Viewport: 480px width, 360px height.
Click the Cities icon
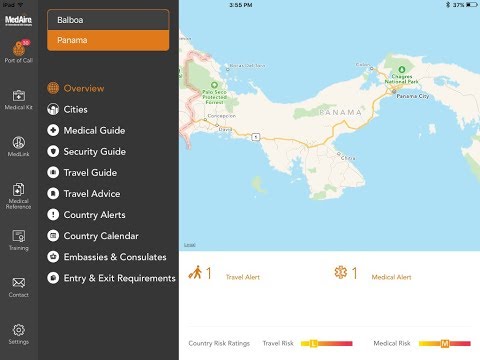(x=53, y=109)
